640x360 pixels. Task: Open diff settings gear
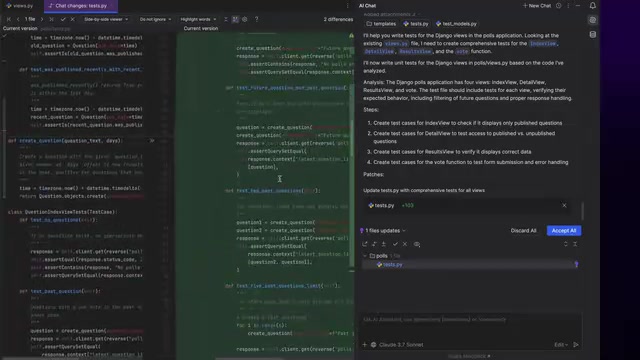(x=245, y=19)
